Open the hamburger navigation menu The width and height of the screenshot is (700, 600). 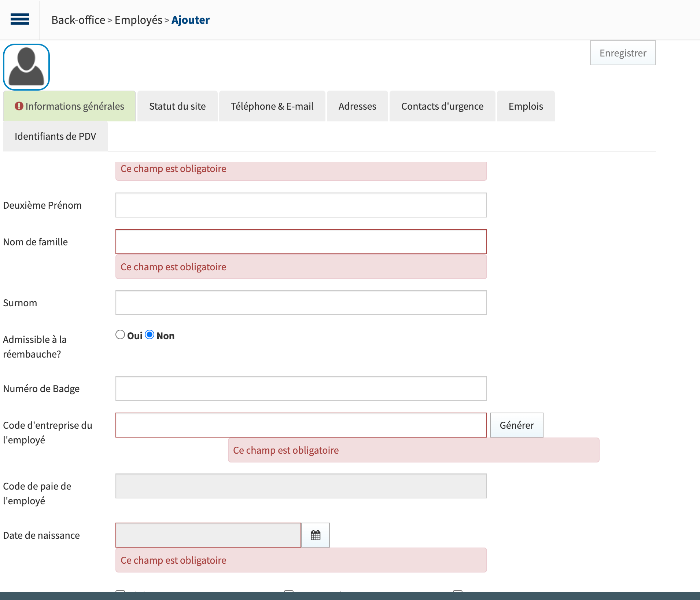click(x=20, y=19)
